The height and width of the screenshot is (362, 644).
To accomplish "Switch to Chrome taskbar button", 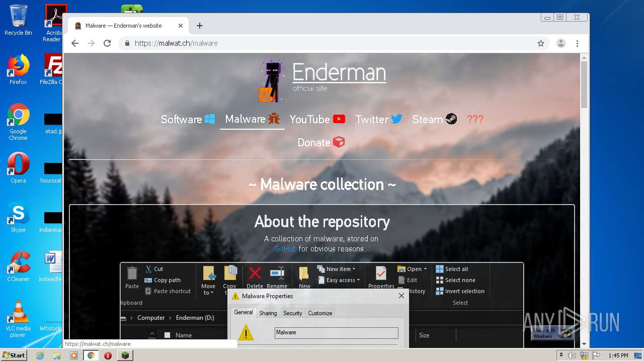I will coord(91,355).
